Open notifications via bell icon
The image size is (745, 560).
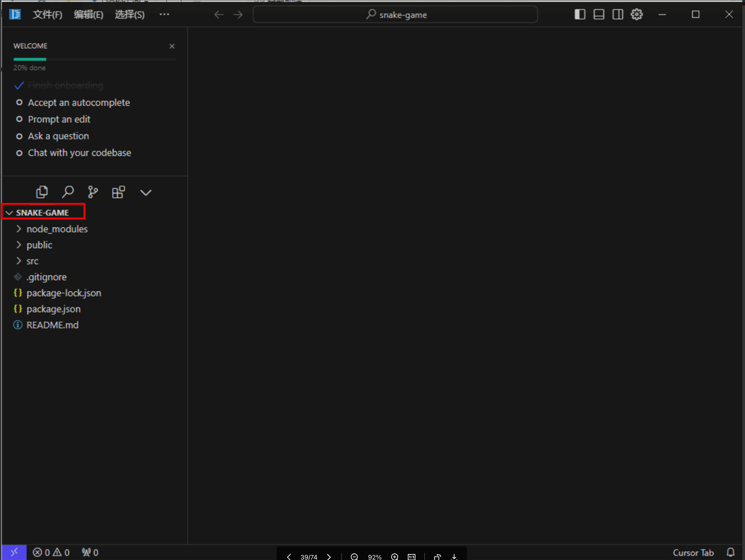point(731,553)
